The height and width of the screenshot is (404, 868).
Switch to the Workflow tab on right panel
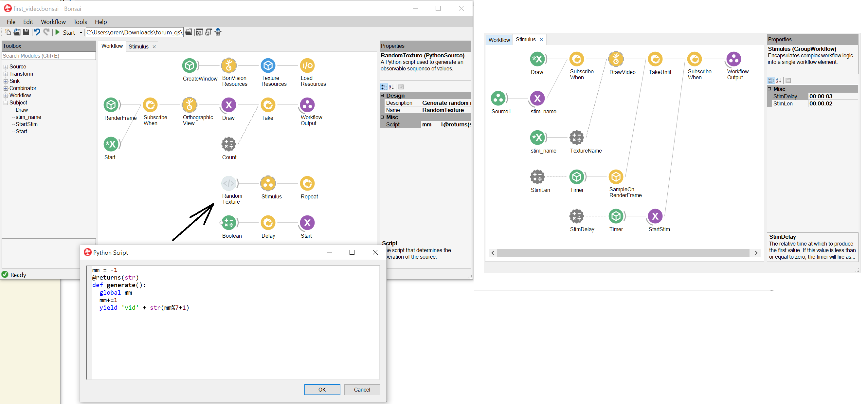pos(499,39)
